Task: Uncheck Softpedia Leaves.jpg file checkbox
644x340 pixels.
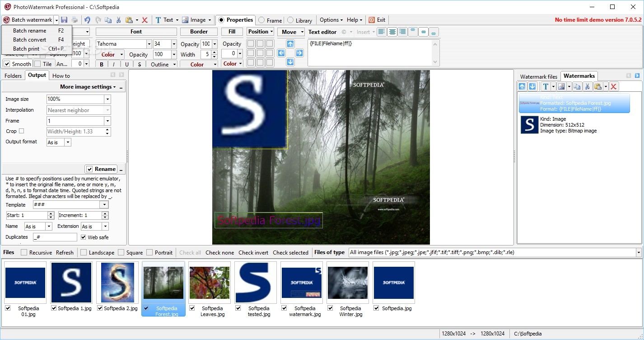Action: pyautogui.click(x=192, y=308)
